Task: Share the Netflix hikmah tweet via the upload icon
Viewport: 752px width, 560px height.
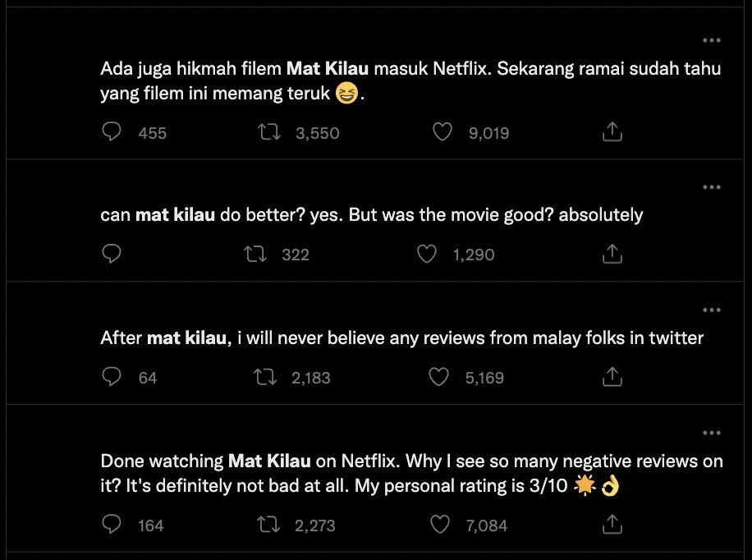Action: pos(612,130)
